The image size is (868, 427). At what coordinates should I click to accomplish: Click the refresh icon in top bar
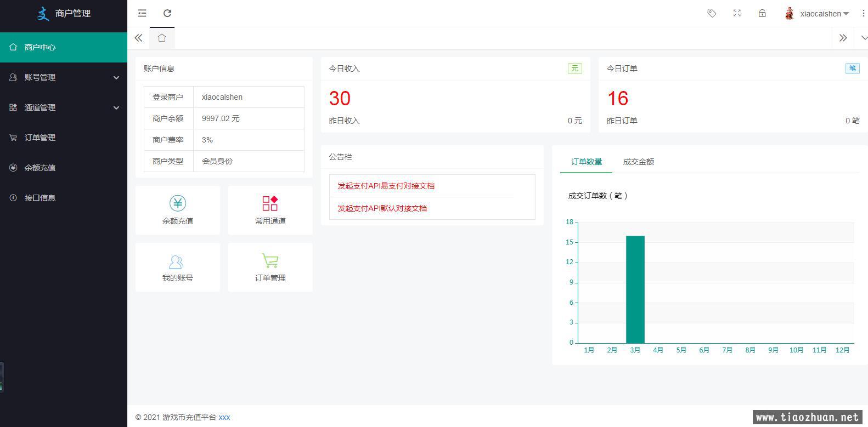(x=167, y=13)
